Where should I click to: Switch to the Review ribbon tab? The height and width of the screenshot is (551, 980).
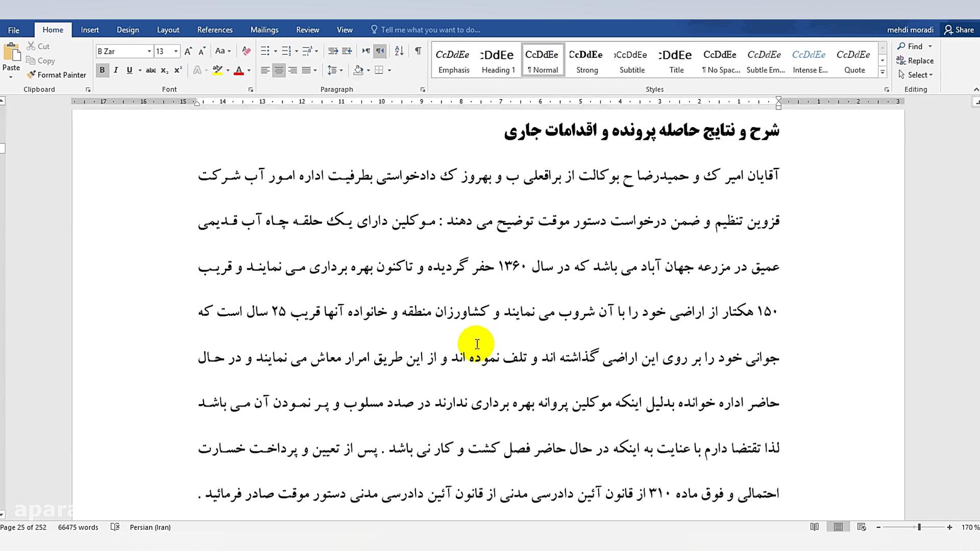pos(307,29)
